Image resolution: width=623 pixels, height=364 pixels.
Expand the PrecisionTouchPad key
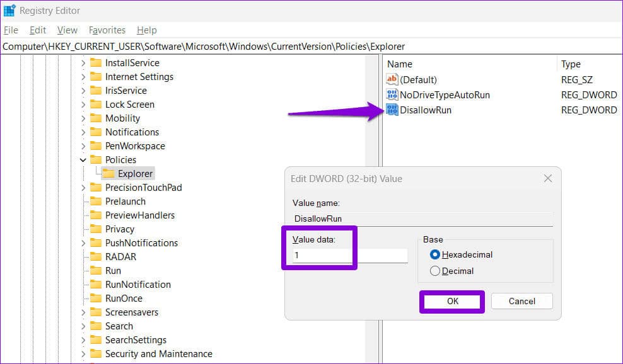click(x=83, y=188)
